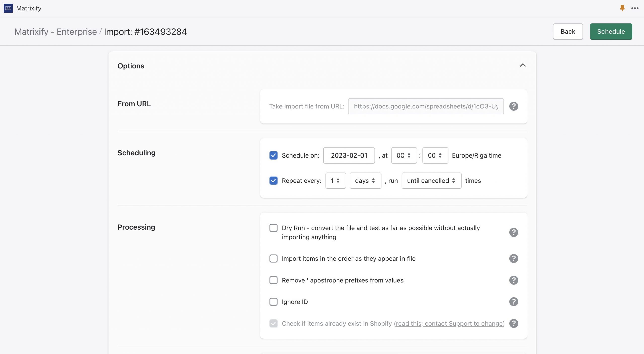Image resolution: width=644 pixels, height=354 pixels.
Task: Collapse the Options section chevron
Action: coord(522,65)
